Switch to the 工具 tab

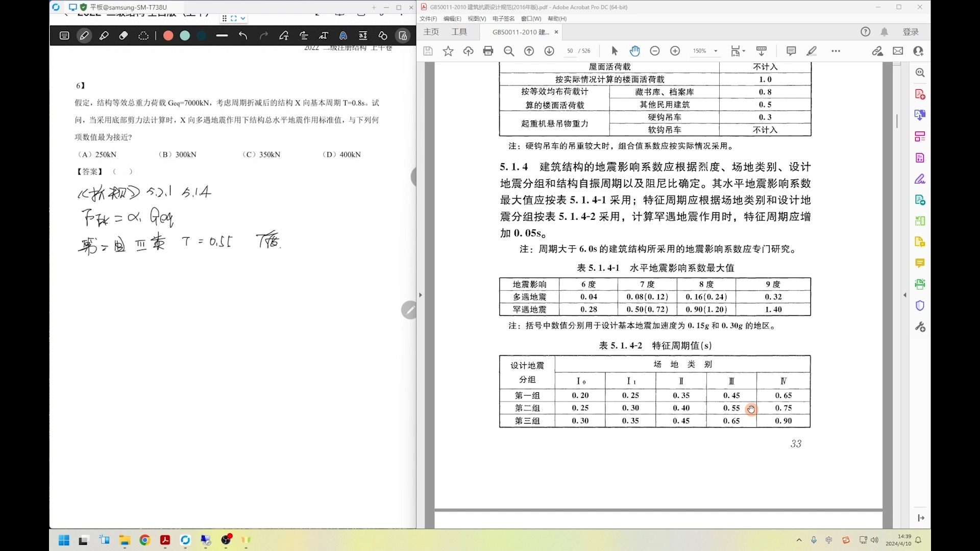[459, 32]
